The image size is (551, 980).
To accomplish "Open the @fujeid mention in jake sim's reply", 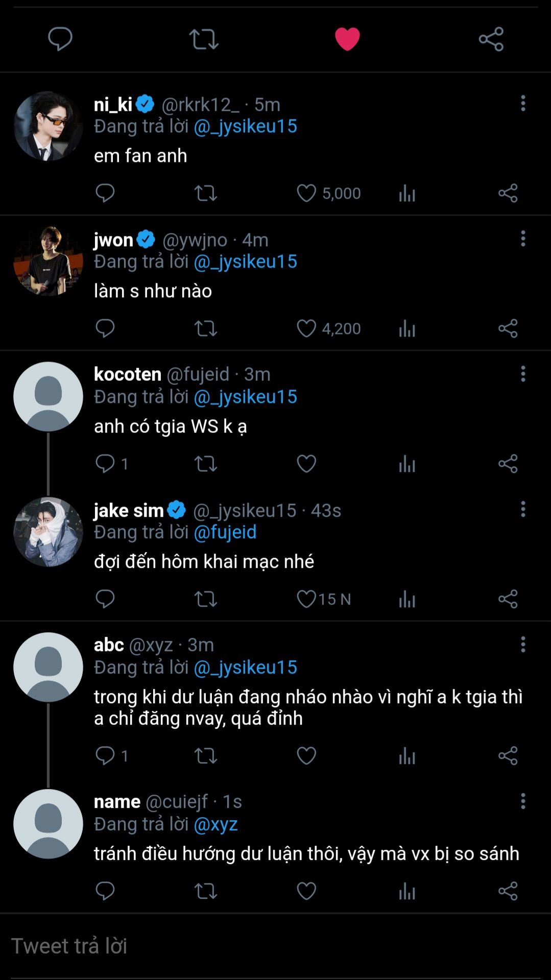I will click(x=225, y=532).
